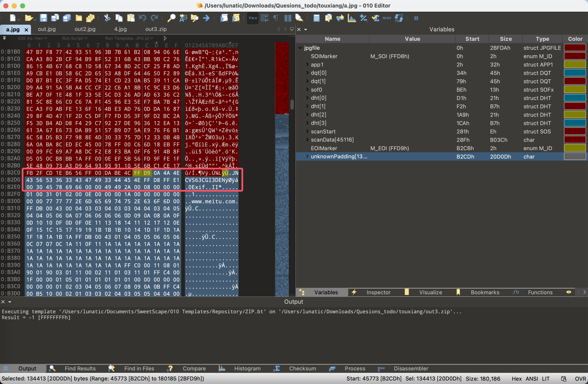This screenshot has height=384, width=588.
Task: Click the dqt[0] teal color swatch
Action: pyautogui.click(x=575, y=73)
